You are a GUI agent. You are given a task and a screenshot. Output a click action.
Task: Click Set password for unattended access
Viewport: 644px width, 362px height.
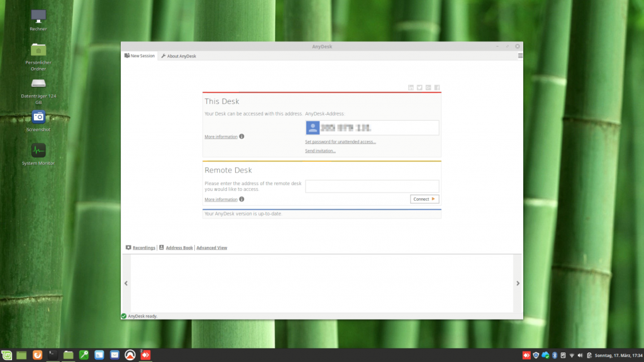tap(340, 142)
